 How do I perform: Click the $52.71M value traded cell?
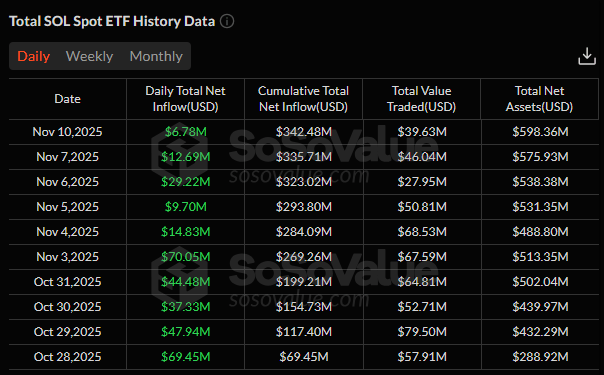[x=422, y=307]
